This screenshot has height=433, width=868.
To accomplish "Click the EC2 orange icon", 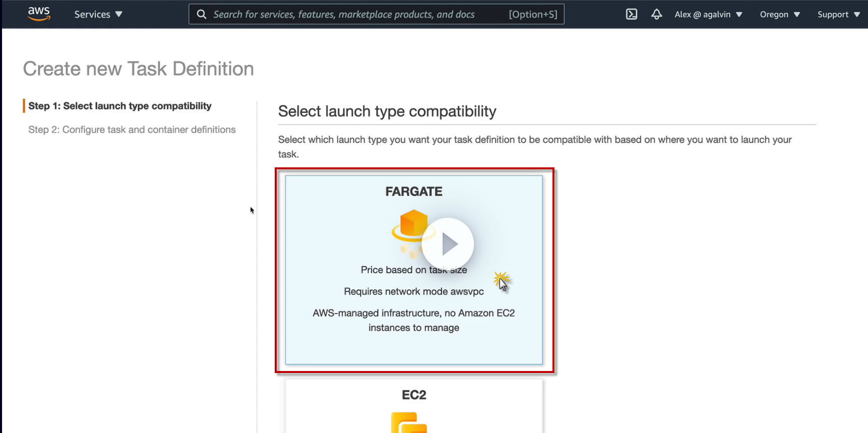I will [409, 423].
